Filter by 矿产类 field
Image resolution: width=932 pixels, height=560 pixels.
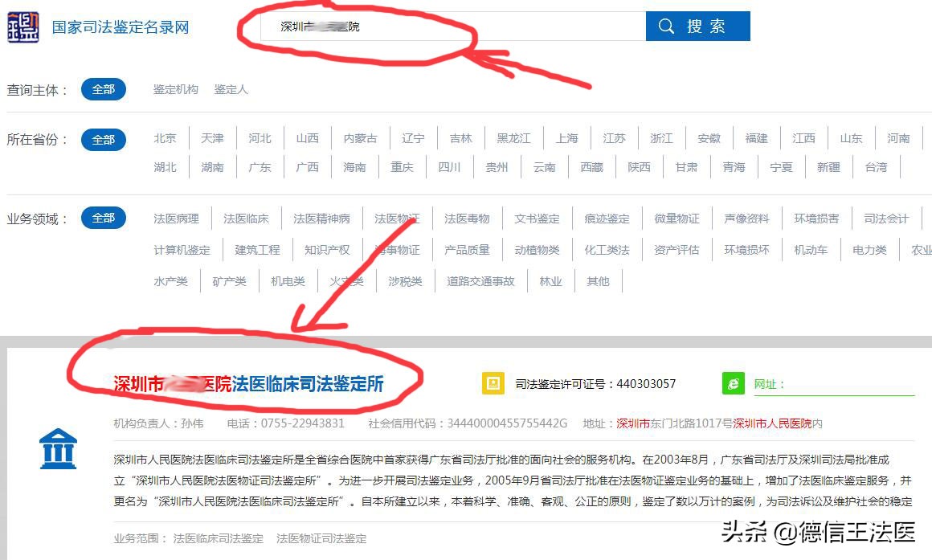point(229,281)
